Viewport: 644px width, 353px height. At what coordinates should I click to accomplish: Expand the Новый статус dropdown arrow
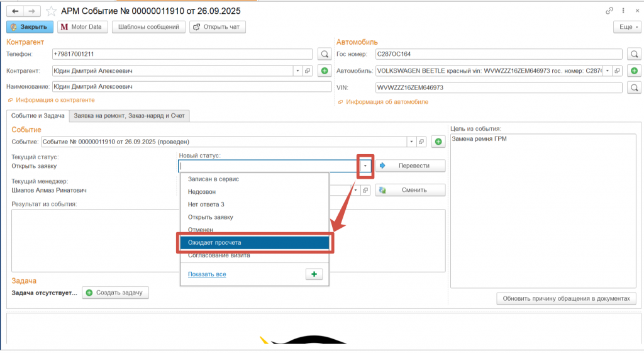coord(365,166)
